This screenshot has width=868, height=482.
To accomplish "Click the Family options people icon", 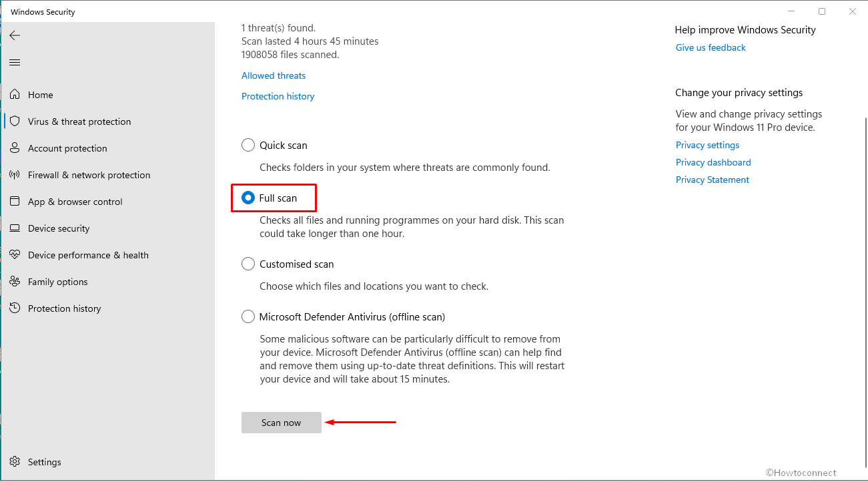I will (x=15, y=282).
